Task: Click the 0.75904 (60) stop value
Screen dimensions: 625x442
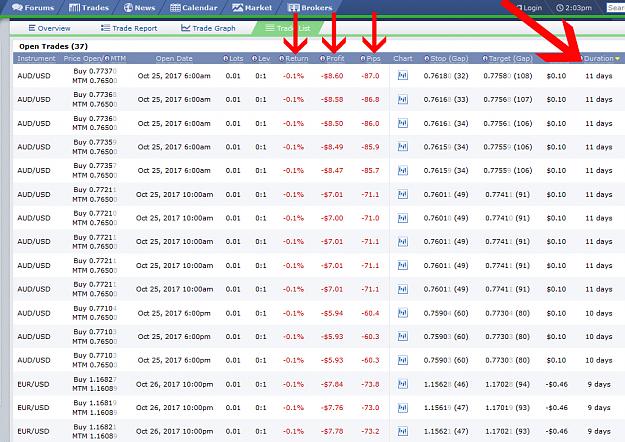Action: [x=446, y=313]
